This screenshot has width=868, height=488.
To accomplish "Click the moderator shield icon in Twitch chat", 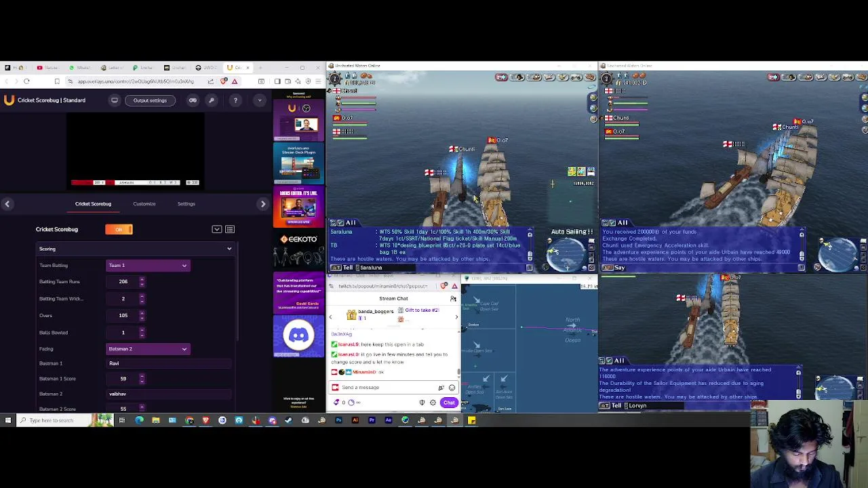I will [x=422, y=403].
